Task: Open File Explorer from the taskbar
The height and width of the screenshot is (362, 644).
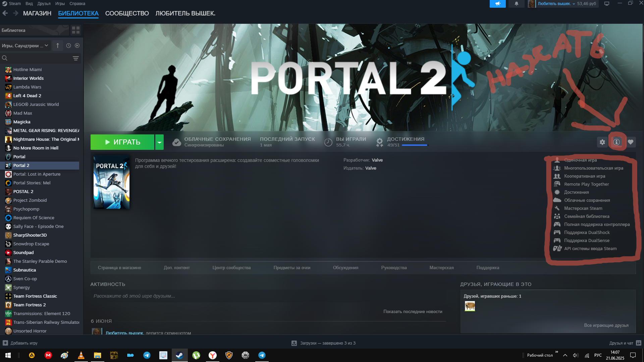Action: click(97, 355)
